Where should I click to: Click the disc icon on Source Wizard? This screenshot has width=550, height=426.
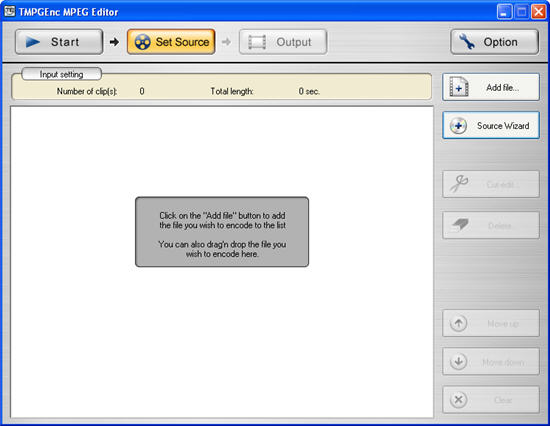(458, 126)
